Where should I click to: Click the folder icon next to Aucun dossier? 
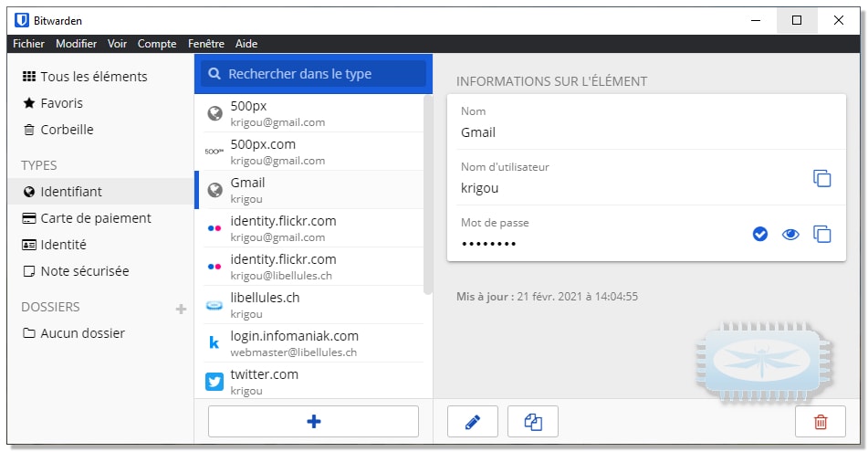coord(29,333)
